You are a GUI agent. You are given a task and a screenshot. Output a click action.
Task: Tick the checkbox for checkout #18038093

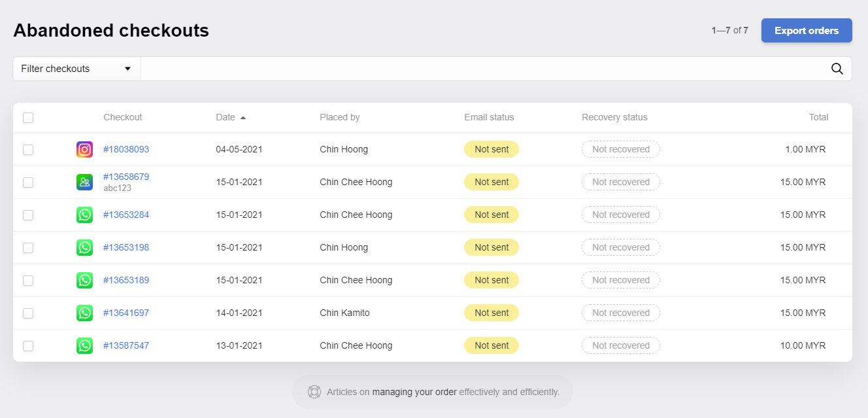pos(28,150)
